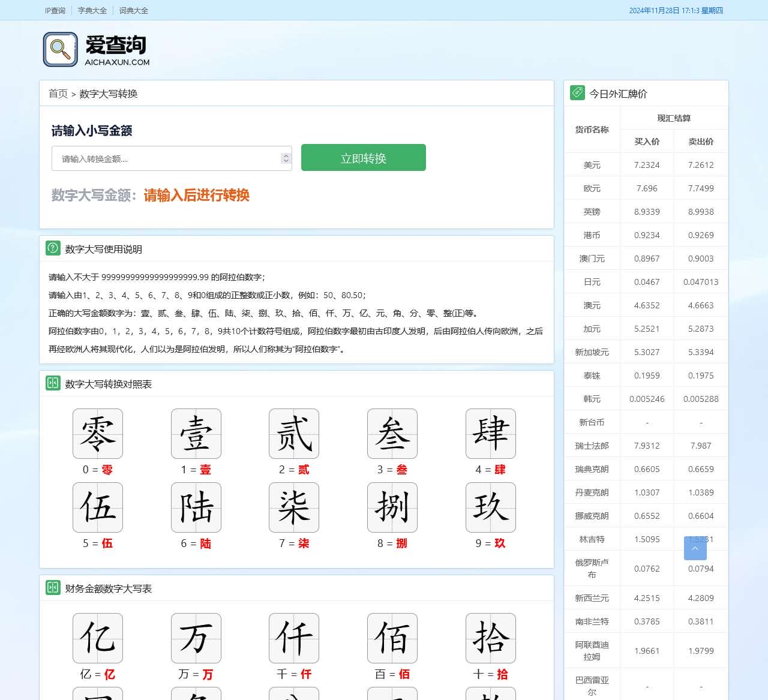Screen dimensions: 768x700
Task: Click the amount field number spinner arrows
Action: tap(286, 158)
